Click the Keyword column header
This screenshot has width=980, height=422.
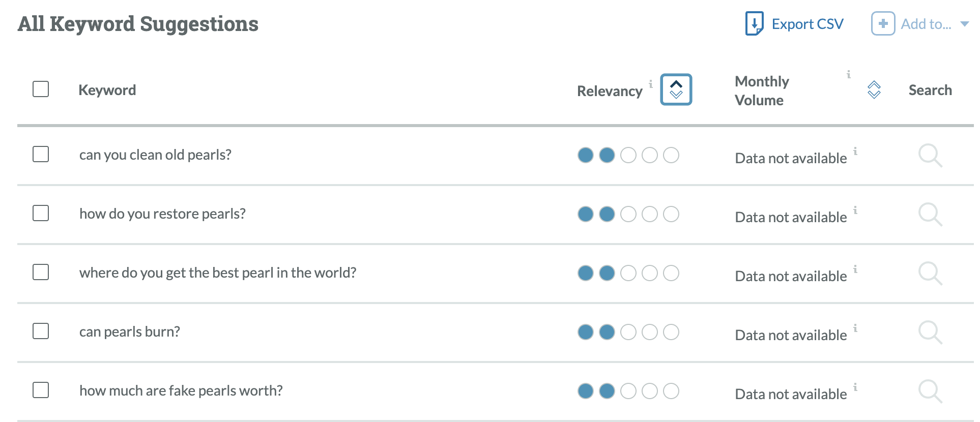click(x=107, y=90)
